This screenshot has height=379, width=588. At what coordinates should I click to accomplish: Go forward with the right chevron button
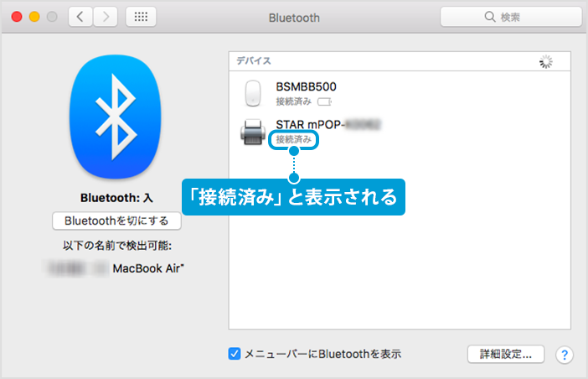[106, 17]
